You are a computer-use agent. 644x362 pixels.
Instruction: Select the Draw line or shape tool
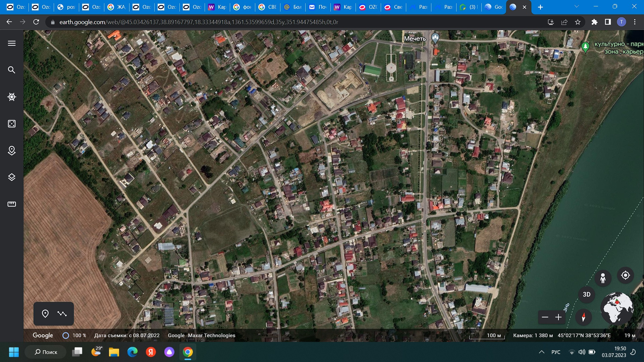point(62,314)
